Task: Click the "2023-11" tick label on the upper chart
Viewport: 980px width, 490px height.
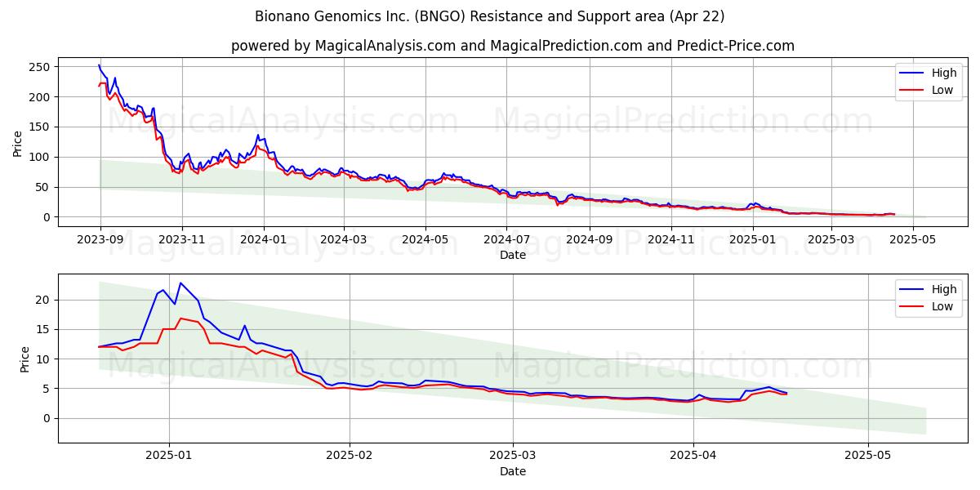Action: point(181,240)
